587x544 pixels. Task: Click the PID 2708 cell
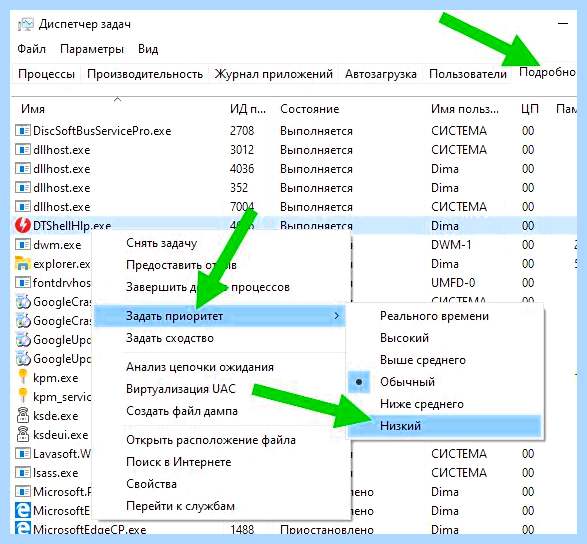[242, 131]
